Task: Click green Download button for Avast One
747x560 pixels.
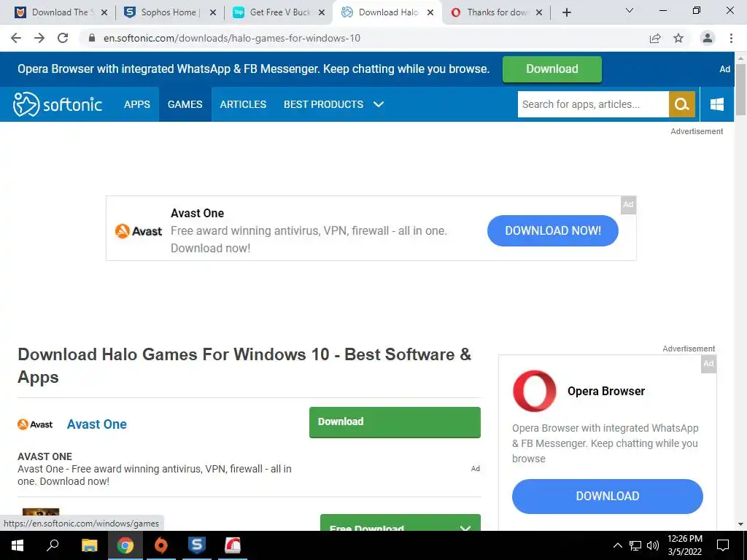Action: 395,422
